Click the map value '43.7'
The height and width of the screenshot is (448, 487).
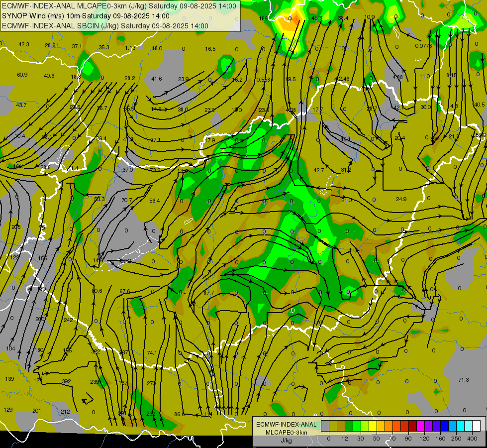point(21,105)
